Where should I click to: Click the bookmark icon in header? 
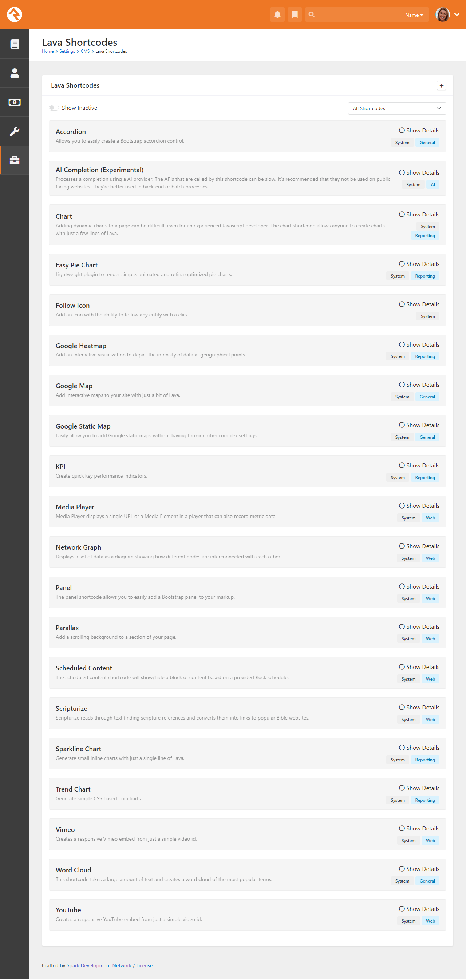click(x=295, y=15)
